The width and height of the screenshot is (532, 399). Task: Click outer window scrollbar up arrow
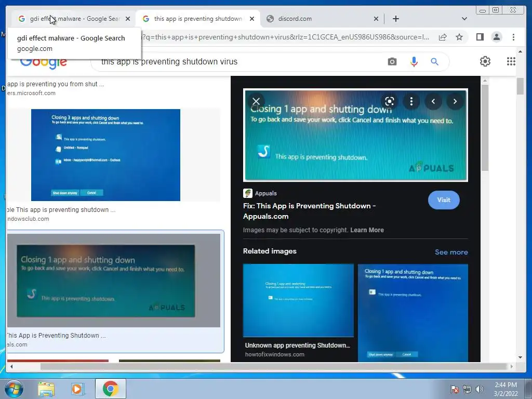point(520,51)
